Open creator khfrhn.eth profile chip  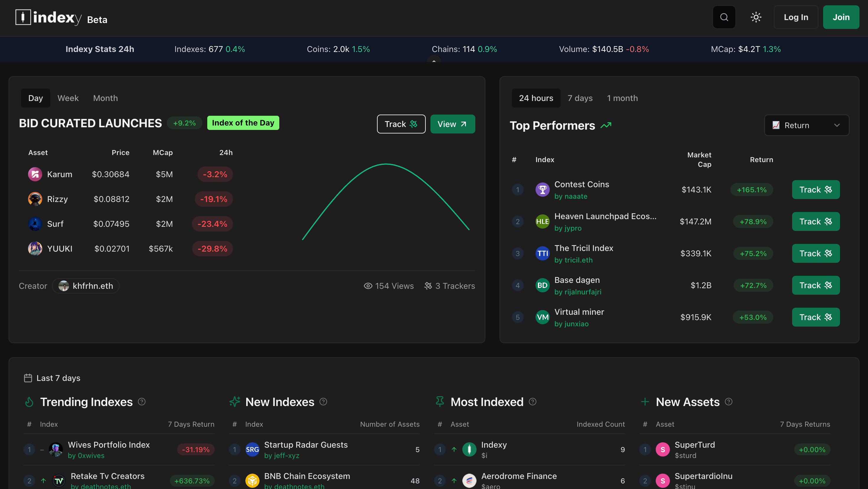tap(86, 286)
